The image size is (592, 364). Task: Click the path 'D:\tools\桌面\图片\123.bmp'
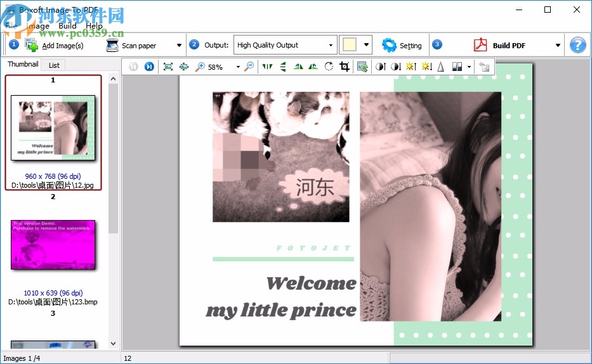(53, 302)
